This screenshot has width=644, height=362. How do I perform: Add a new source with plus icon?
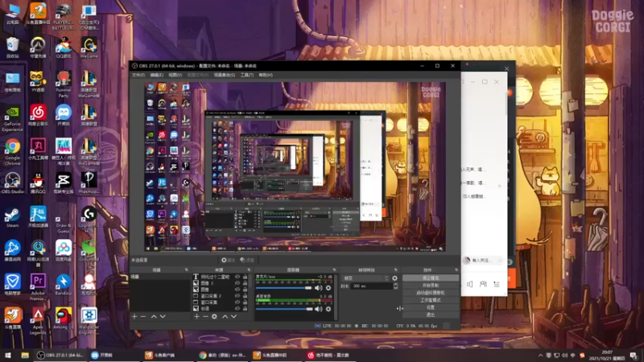tap(196, 316)
